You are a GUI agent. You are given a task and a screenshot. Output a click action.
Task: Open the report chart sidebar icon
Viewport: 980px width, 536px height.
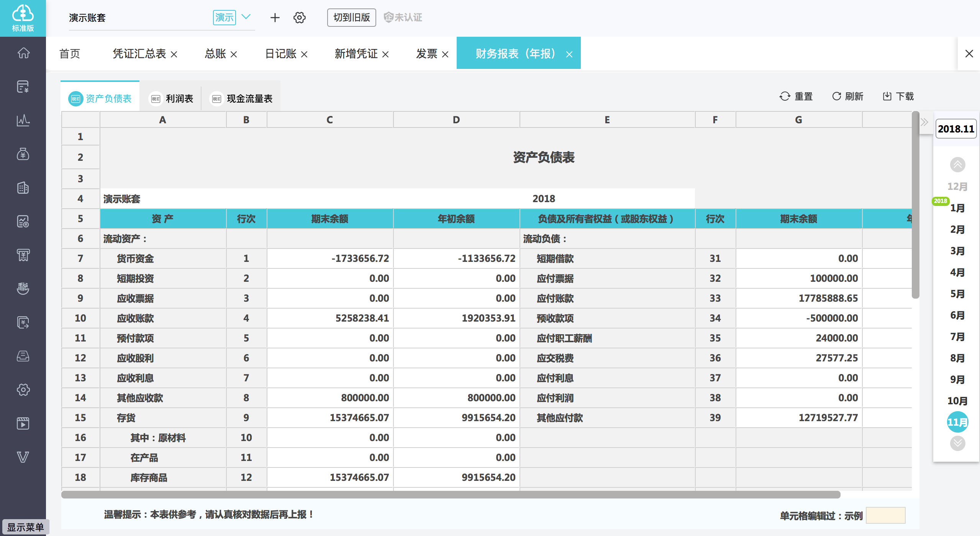(x=23, y=221)
